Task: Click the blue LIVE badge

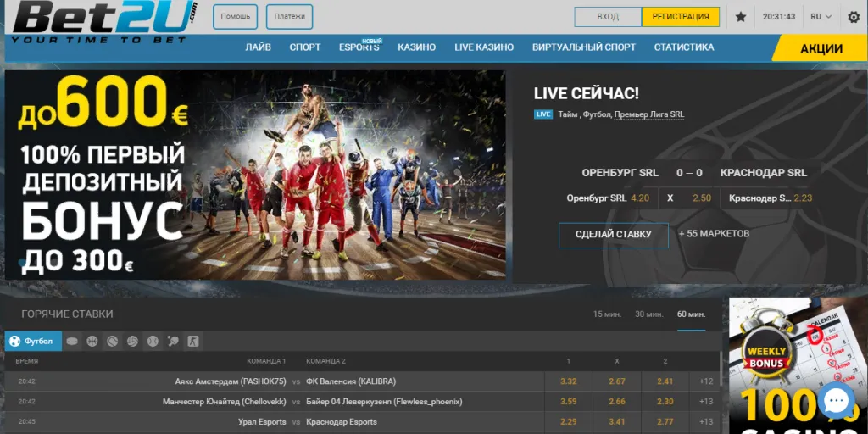Action: [x=543, y=114]
